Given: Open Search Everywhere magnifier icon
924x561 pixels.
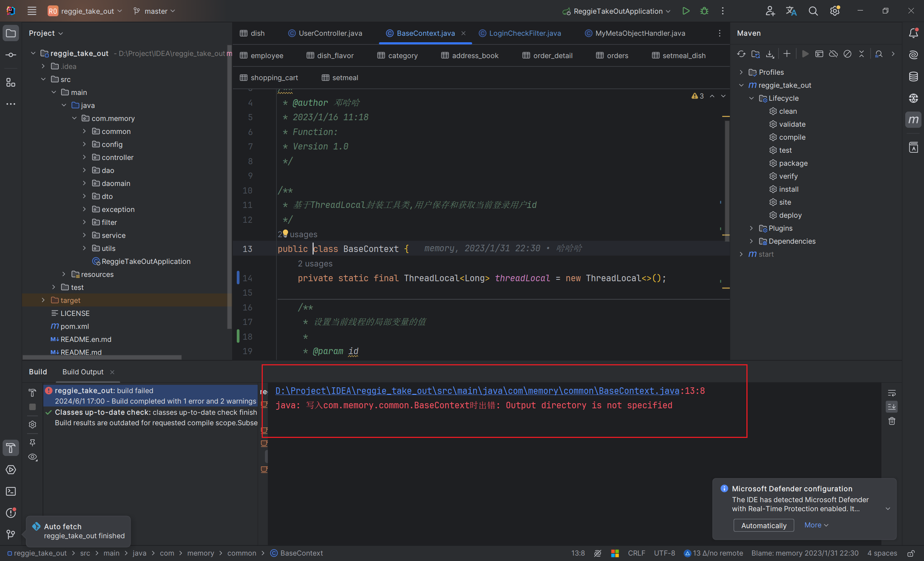Looking at the screenshot, I should [x=812, y=11].
